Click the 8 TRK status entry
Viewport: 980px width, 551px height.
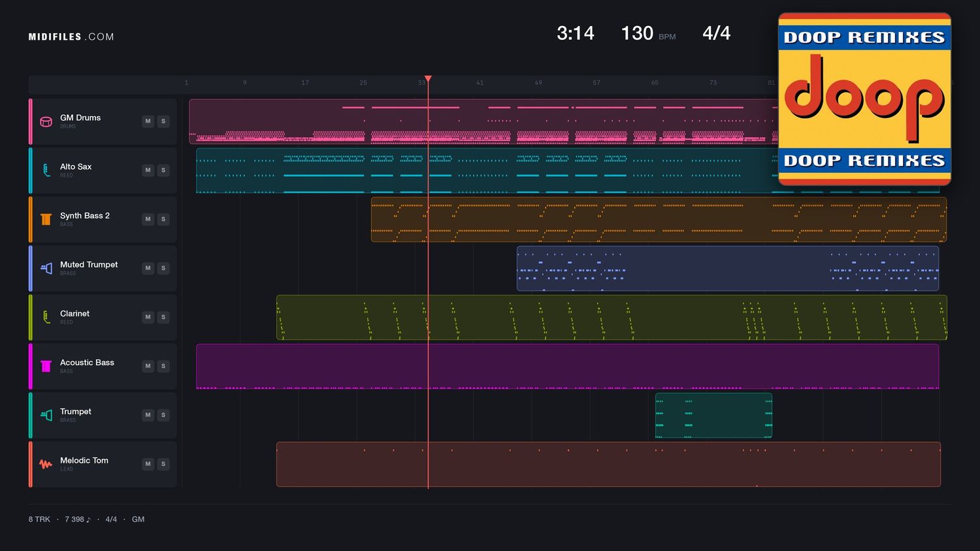(39, 520)
